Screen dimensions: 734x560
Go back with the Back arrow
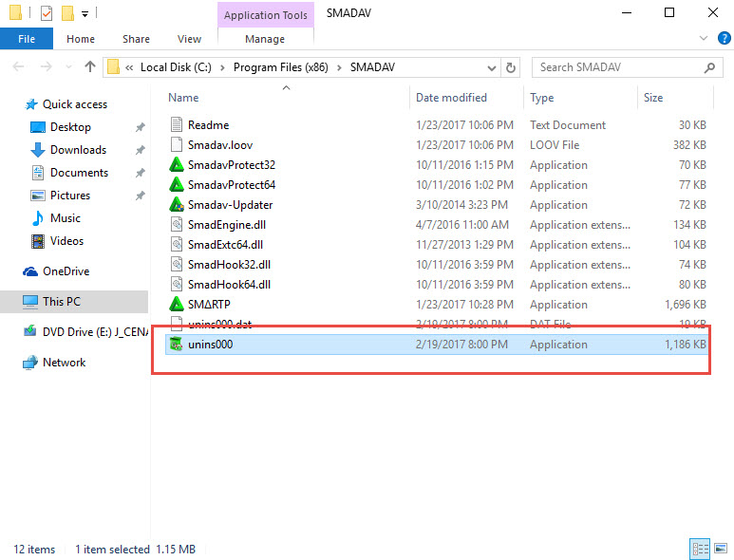18,66
